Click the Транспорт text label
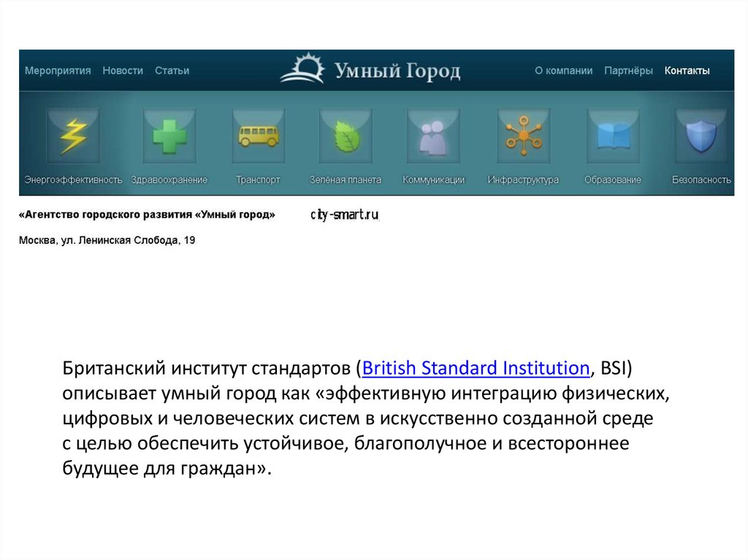748x560 pixels. pos(258,180)
